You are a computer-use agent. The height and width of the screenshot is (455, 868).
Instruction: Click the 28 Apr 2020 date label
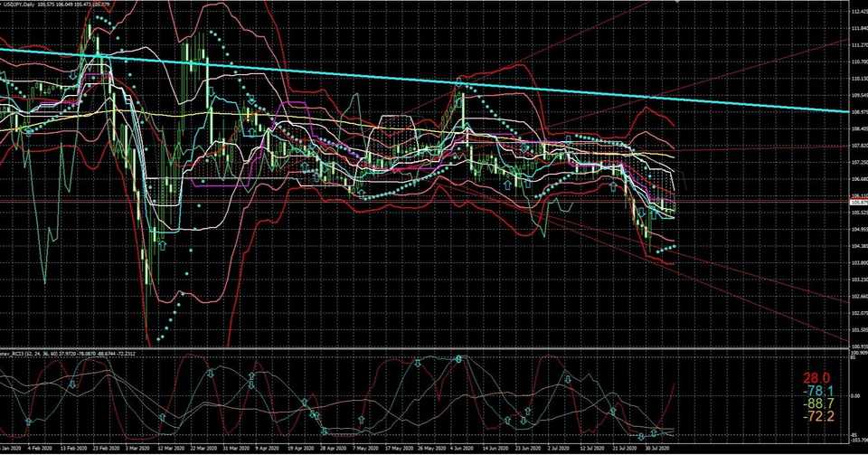click(x=334, y=447)
